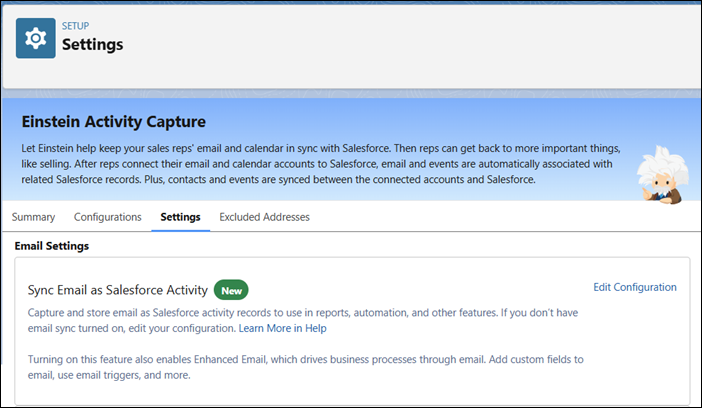Click the Email Settings section heading
702x408 pixels.
[x=51, y=246]
